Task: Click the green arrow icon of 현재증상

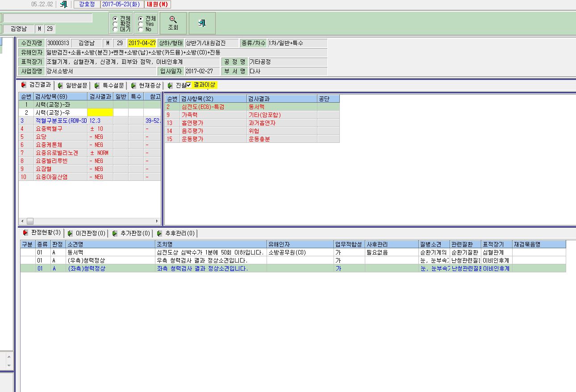Action: coord(134,85)
